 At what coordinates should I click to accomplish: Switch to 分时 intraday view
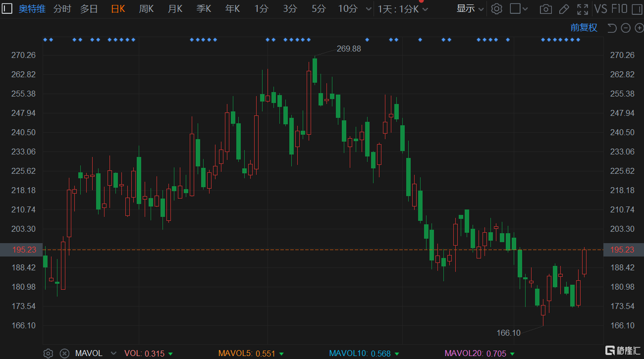62,8
